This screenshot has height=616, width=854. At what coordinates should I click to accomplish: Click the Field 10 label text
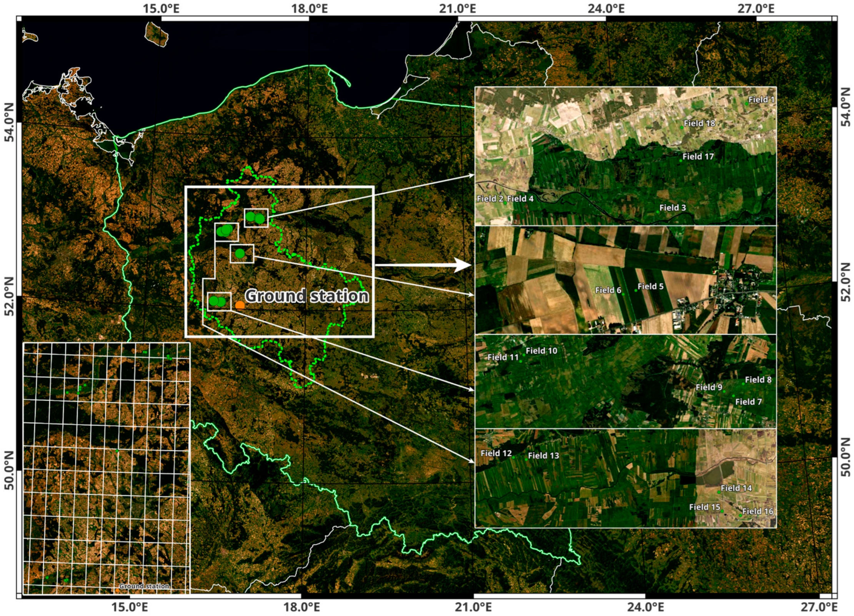click(541, 351)
